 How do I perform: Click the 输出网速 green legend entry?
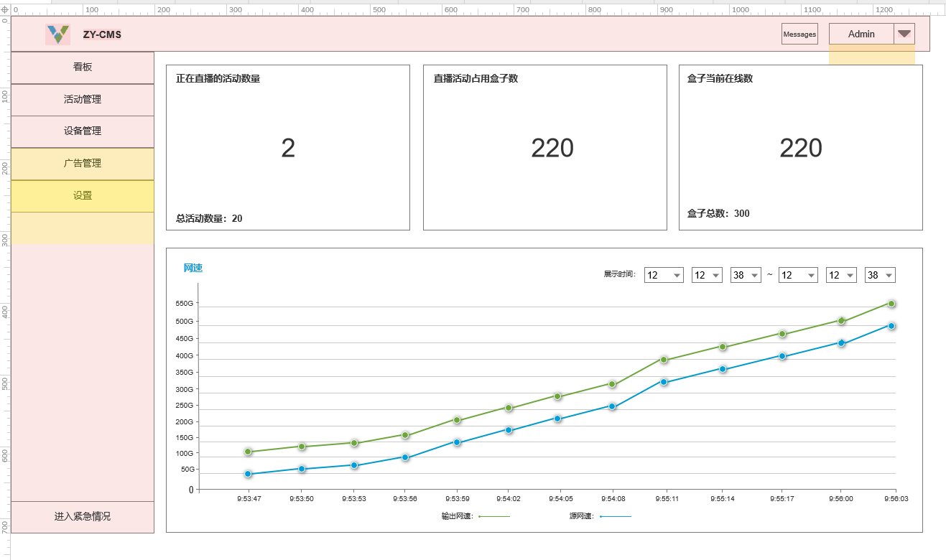coord(476,516)
